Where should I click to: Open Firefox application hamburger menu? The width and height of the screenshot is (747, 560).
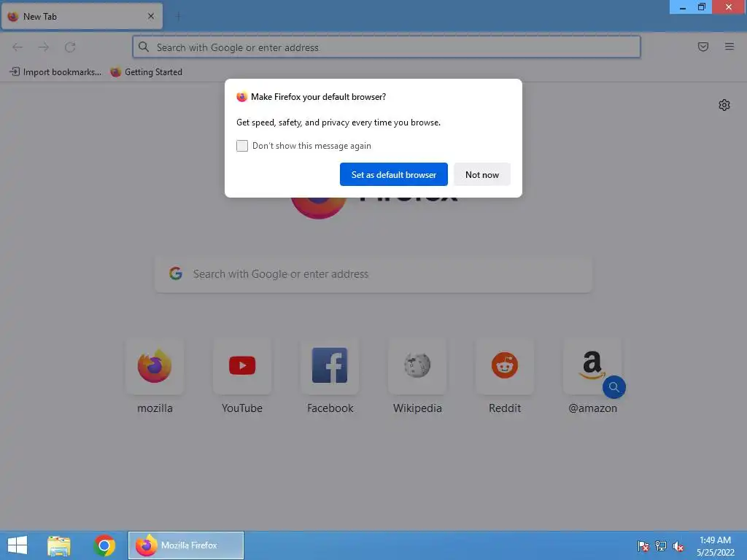tap(729, 47)
